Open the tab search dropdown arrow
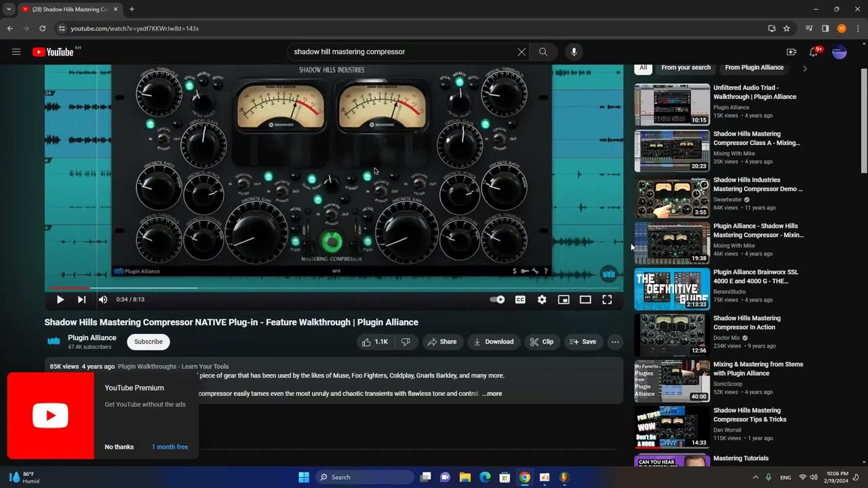Image resolution: width=868 pixels, height=488 pixels. 9,9
